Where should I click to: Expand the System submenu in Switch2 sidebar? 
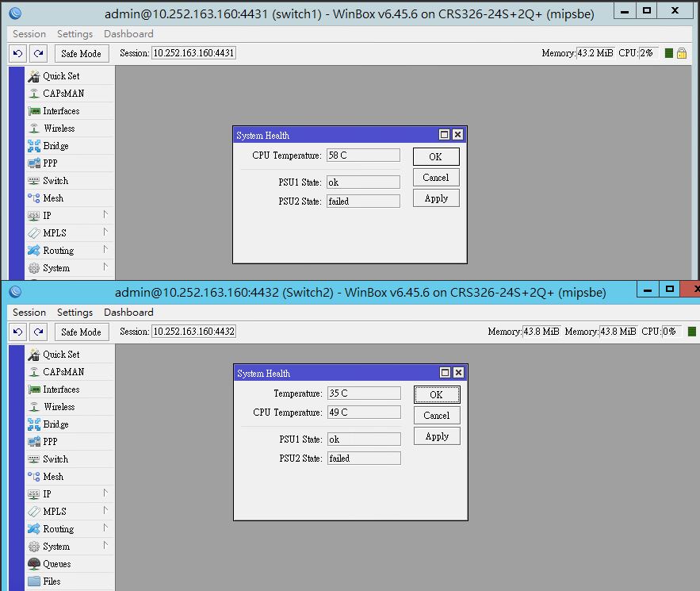coord(70,547)
